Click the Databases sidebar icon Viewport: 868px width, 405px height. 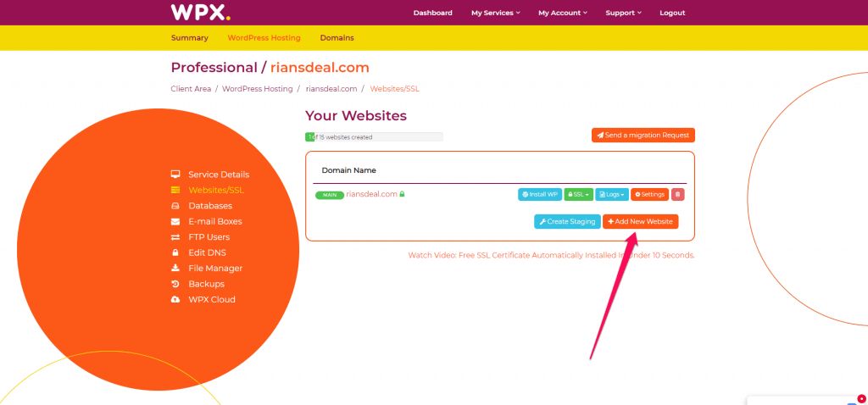click(175, 206)
